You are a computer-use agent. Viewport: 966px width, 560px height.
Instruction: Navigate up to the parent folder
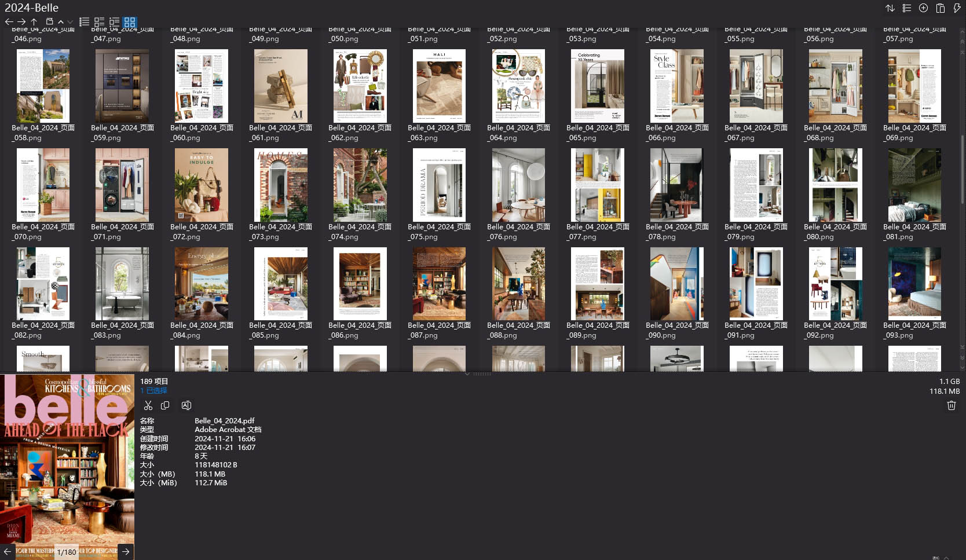click(x=34, y=22)
